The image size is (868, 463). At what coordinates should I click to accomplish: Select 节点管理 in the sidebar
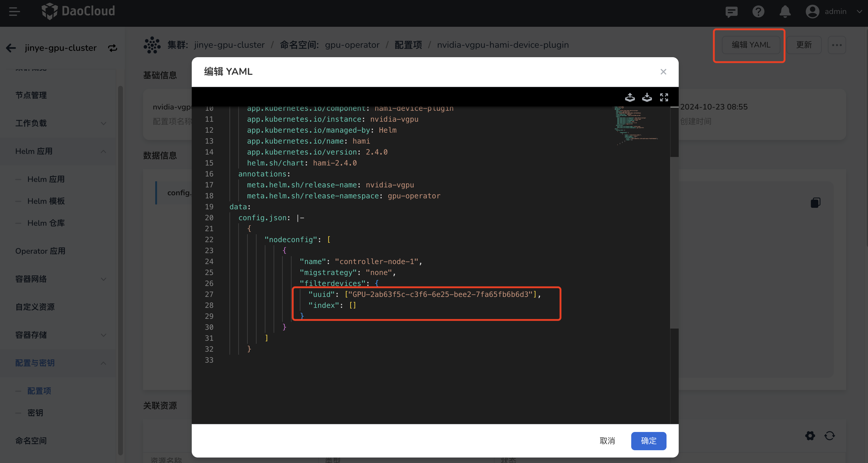click(x=31, y=95)
